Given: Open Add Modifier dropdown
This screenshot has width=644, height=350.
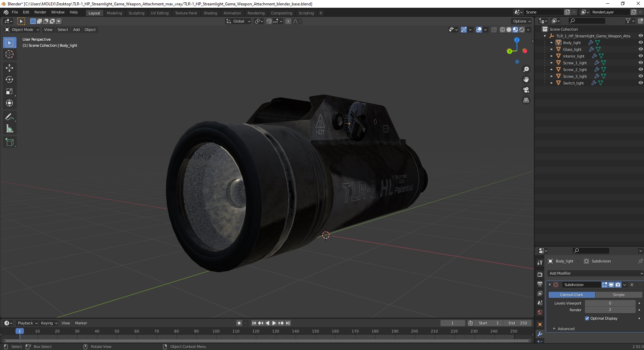Looking at the screenshot, I should (595, 273).
